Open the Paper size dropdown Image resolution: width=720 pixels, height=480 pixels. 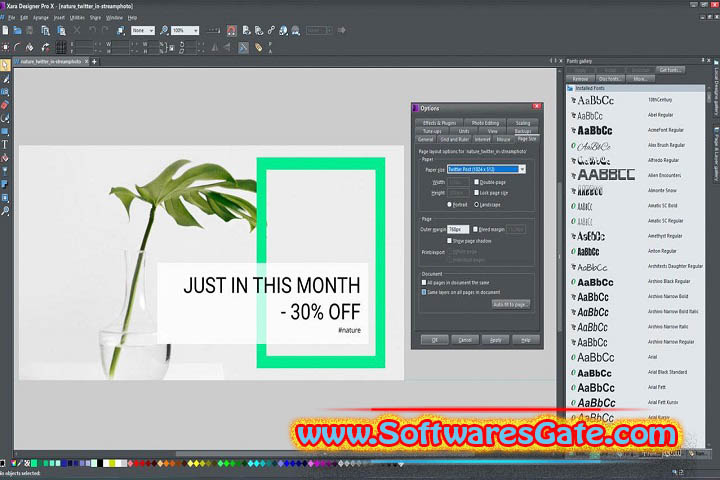(x=522, y=169)
